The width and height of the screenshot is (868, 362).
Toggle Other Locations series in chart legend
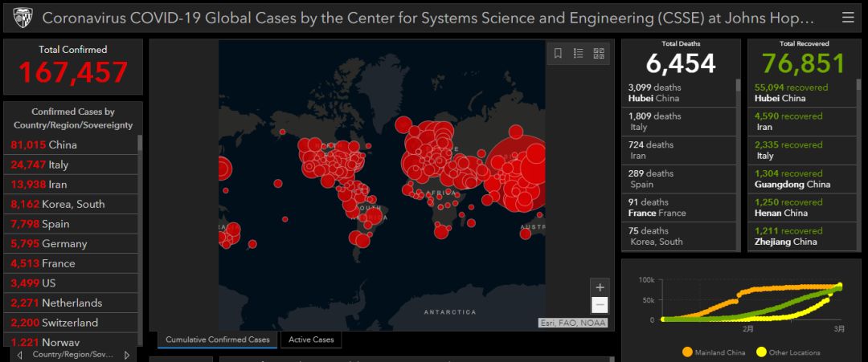point(790,352)
